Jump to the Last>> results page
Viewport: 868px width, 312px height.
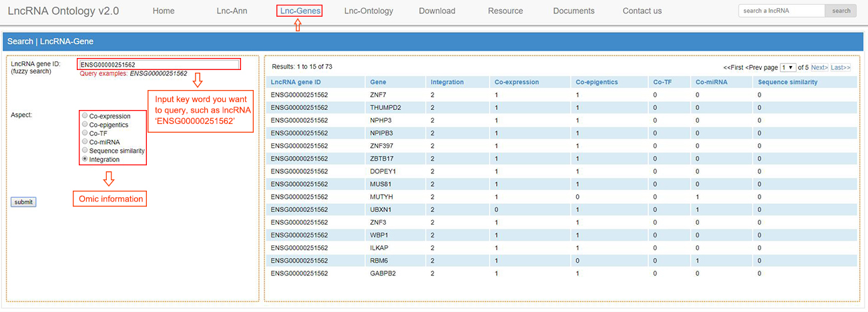[x=841, y=67]
